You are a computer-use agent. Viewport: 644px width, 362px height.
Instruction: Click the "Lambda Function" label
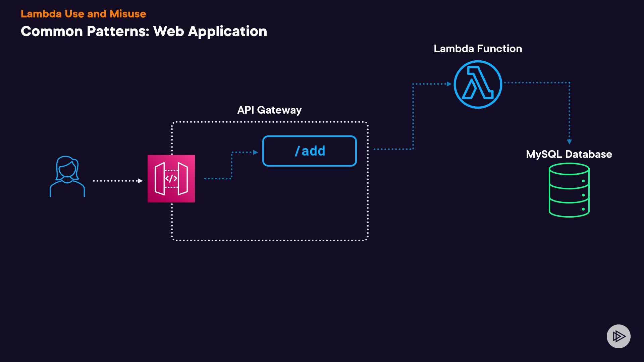pos(478,49)
